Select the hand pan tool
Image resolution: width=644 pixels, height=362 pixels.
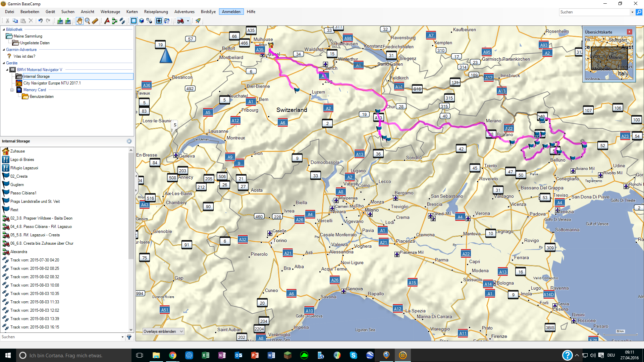click(x=79, y=21)
